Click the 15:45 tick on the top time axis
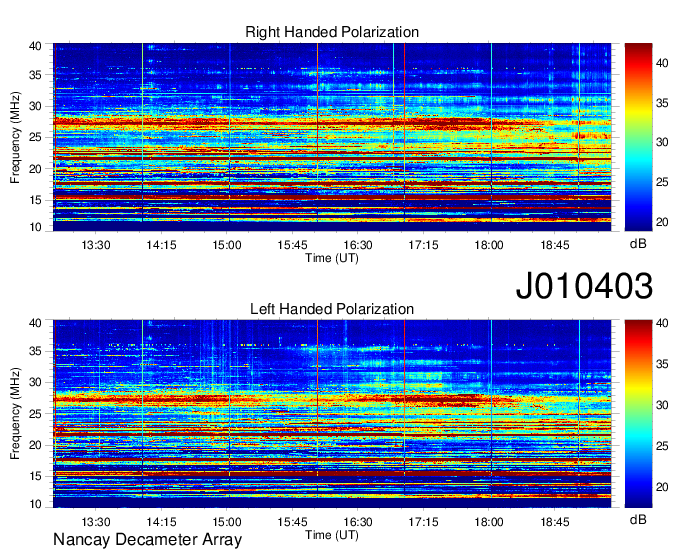This screenshot has height=552, width=680. [292, 245]
